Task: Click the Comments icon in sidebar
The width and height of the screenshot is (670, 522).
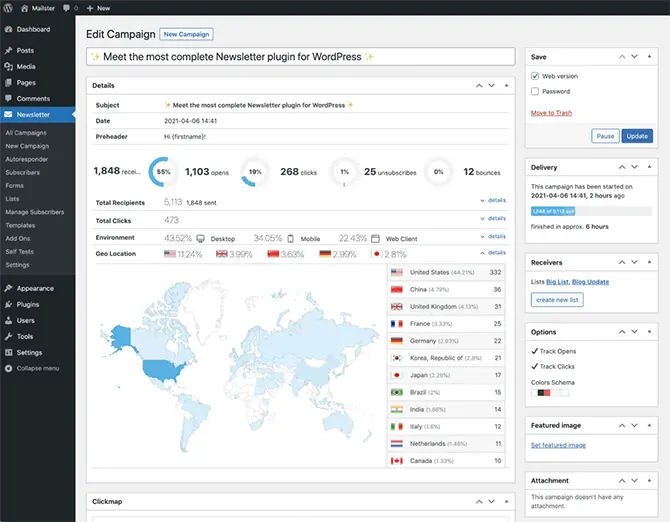Action: click(x=8, y=99)
